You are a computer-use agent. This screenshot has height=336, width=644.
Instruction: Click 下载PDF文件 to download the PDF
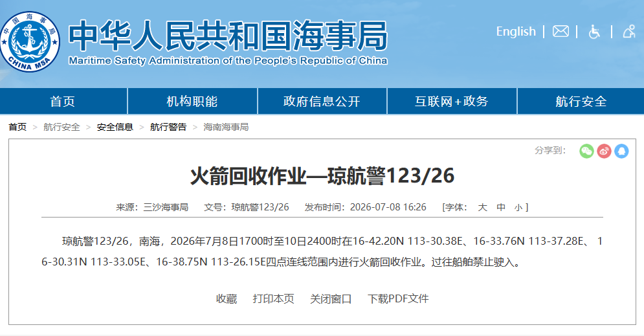(x=398, y=298)
